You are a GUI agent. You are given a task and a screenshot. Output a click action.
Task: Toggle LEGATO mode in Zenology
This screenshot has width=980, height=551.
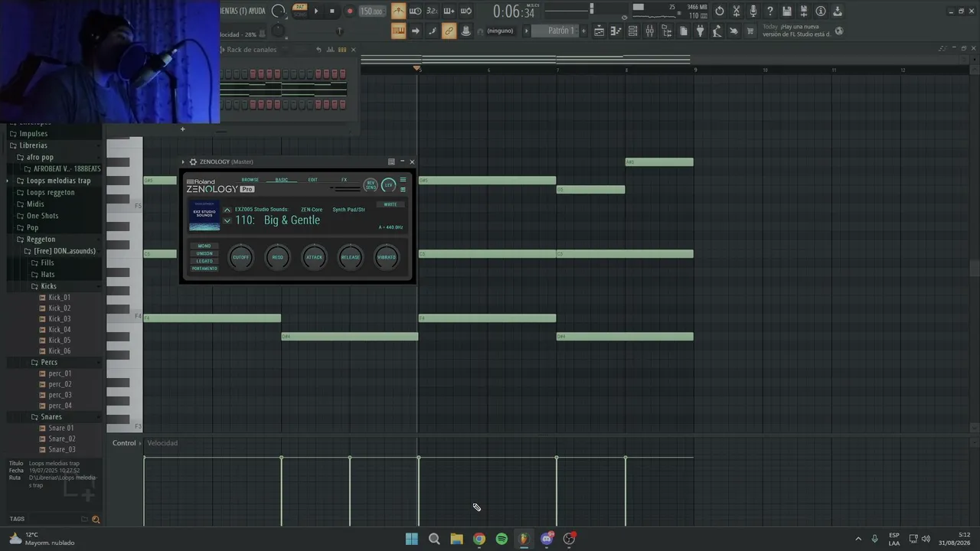pos(204,261)
